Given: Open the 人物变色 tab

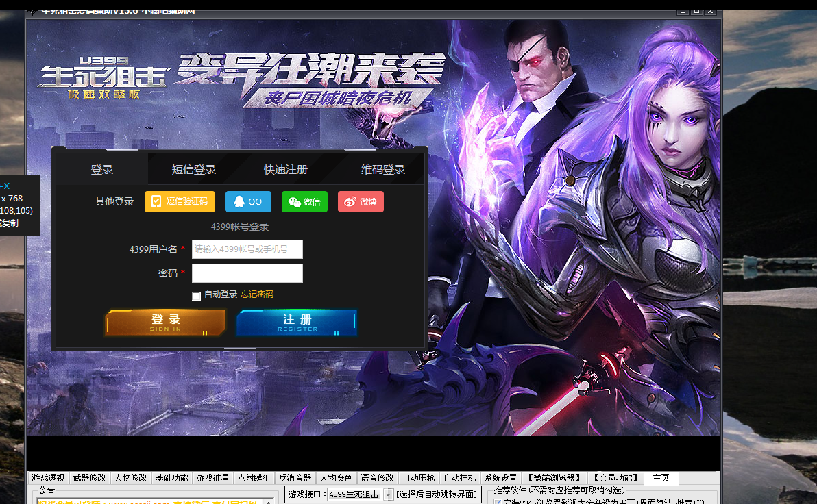Looking at the screenshot, I should coord(336,478).
